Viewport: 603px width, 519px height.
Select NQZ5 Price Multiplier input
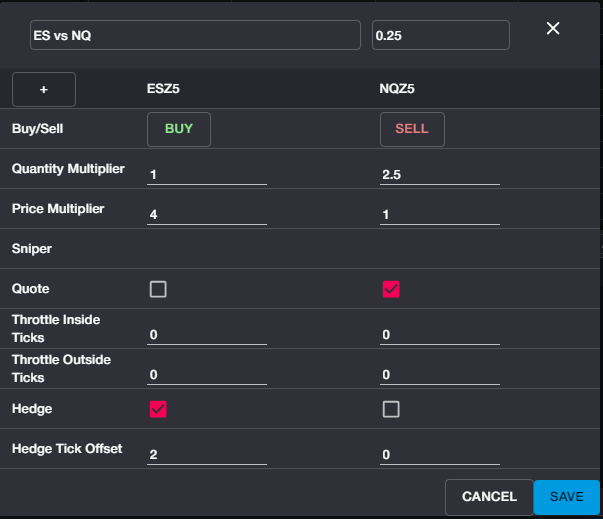(x=440, y=214)
